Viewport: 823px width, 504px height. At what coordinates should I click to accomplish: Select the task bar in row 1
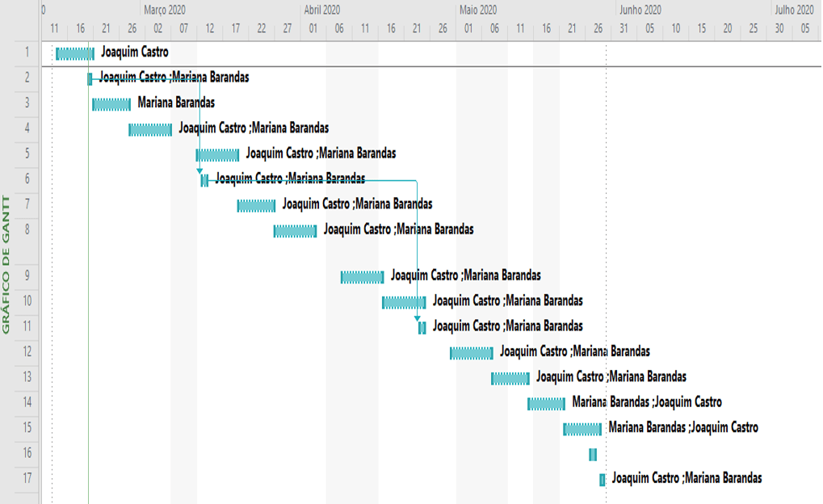click(75, 53)
